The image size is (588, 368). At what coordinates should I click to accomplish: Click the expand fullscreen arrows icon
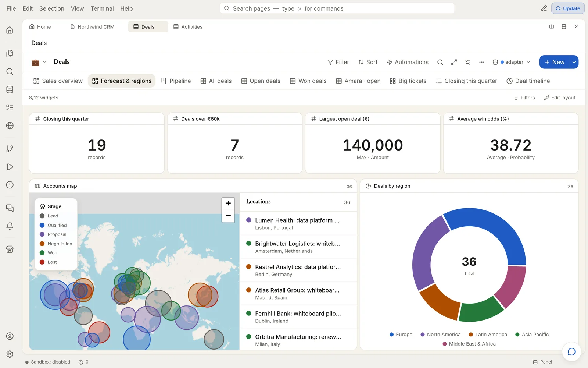(454, 62)
